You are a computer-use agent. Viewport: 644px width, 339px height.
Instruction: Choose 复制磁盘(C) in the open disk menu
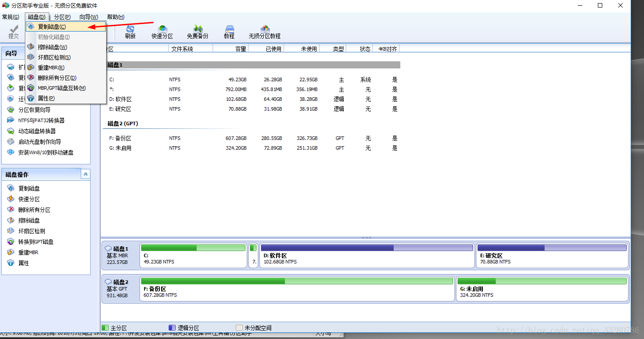coord(66,27)
